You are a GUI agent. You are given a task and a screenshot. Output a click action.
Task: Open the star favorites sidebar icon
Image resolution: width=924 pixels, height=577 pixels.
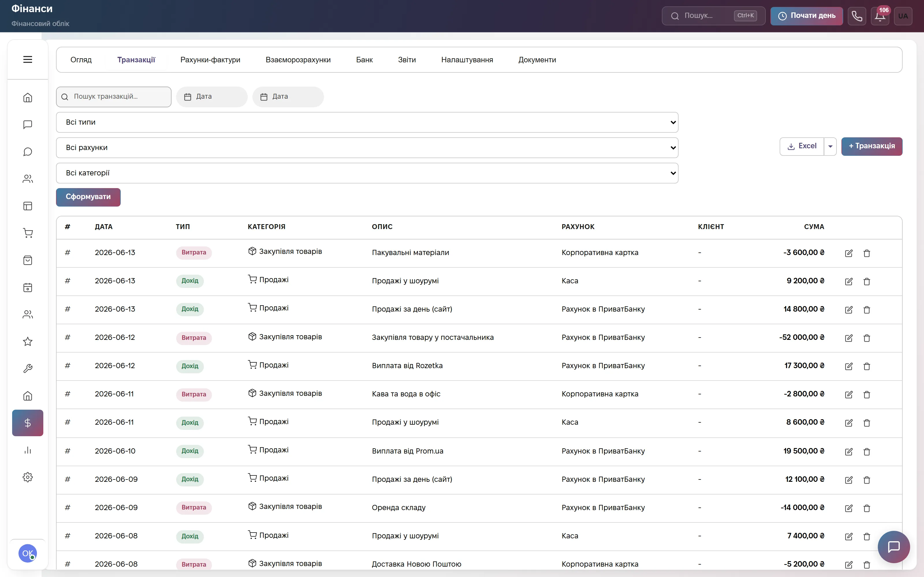pos(27,342)
